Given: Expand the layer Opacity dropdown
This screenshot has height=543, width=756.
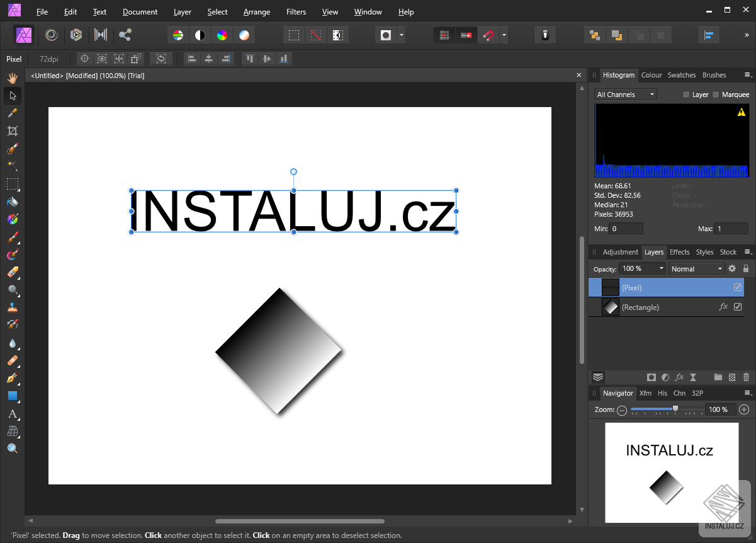Looking at the screenshot, I should point(661,268).
